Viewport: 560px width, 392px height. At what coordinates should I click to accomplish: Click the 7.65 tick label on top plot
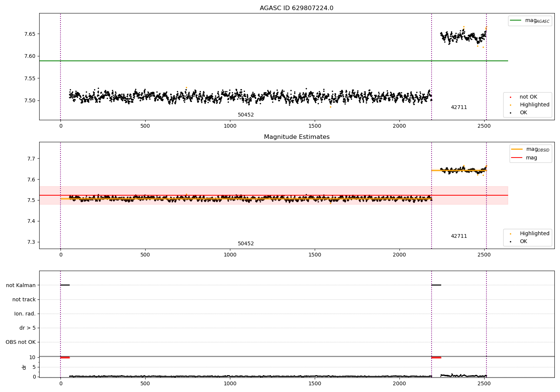[x=30, y=34]
